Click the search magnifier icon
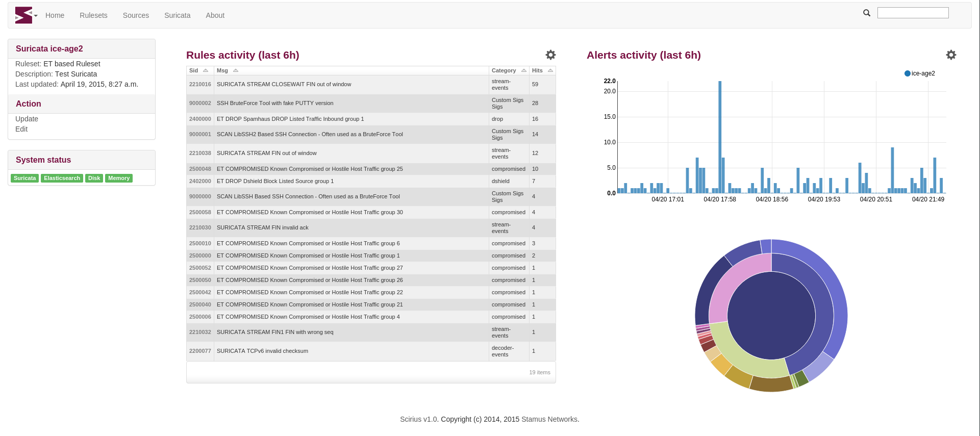 click(x=867, y=13)
